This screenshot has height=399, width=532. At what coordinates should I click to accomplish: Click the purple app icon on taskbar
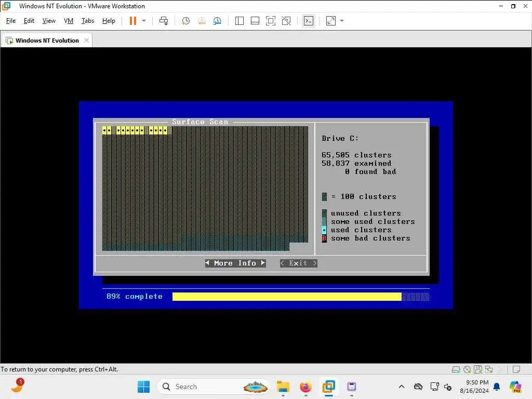(352, 387)
